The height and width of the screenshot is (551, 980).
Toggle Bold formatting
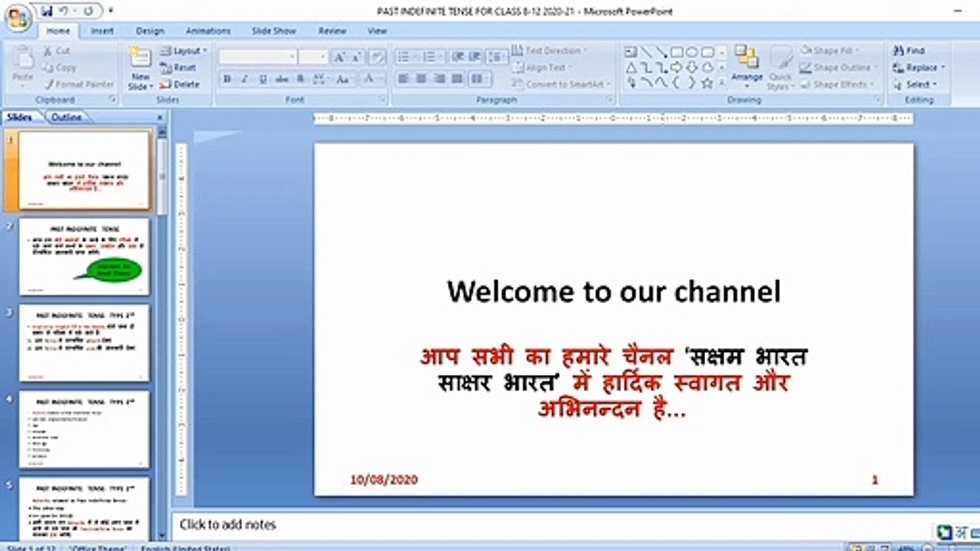tap(227, 79)
